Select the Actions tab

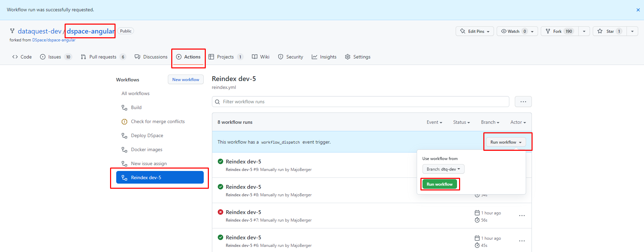(188, 57)
